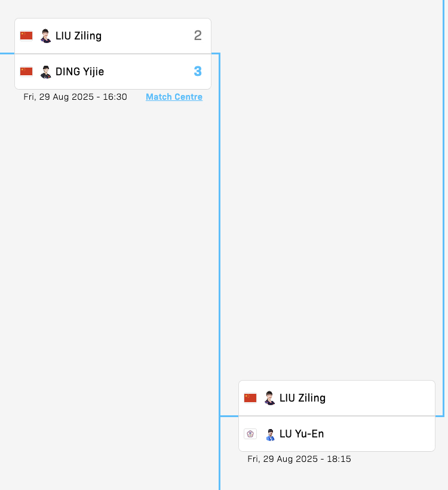Click the Fri, 29 Aug 2025 - 16:30 date
The image size is (448, 490).
coord(75,97)
